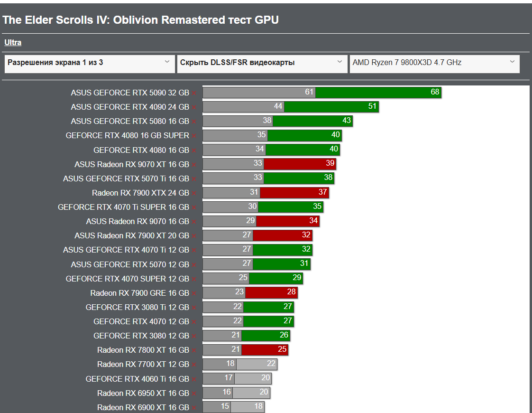The width and height of the screenshot is (532, 413).
Task: Remove GEFORCE RTX 3080 Ti 12 GB via X
Action: pyautogui.click(x=194, y=308)
